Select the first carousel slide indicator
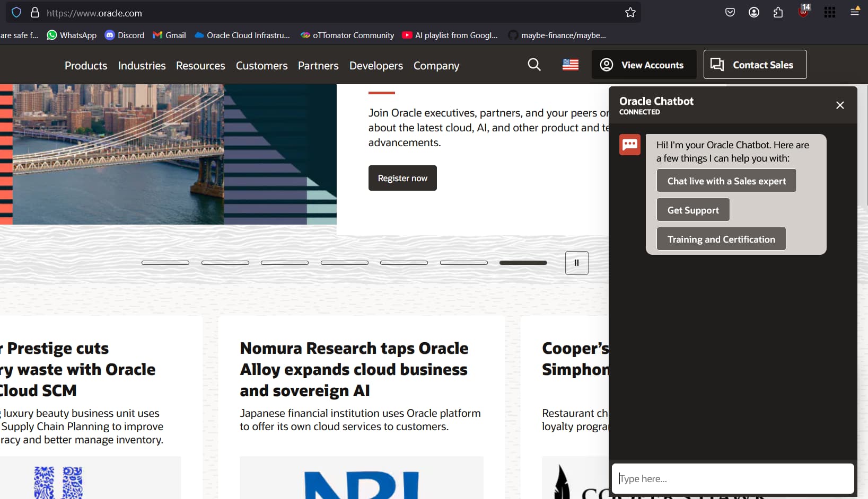868x499 pixels. [x=165, y=263]
